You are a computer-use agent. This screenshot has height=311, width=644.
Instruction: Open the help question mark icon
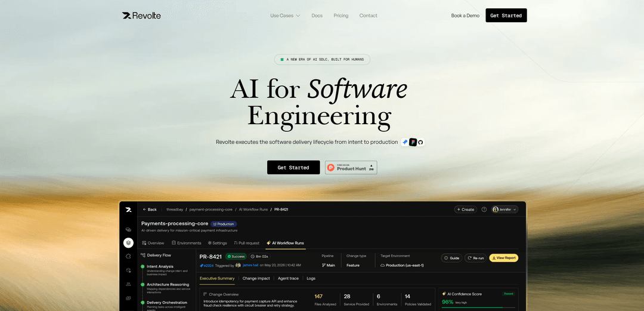click(484, 210)
